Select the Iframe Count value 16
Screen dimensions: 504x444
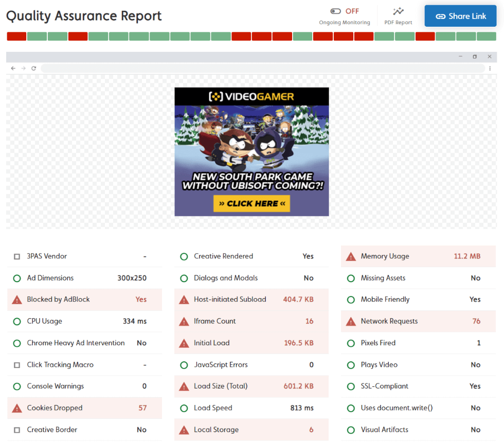[309, 321]
